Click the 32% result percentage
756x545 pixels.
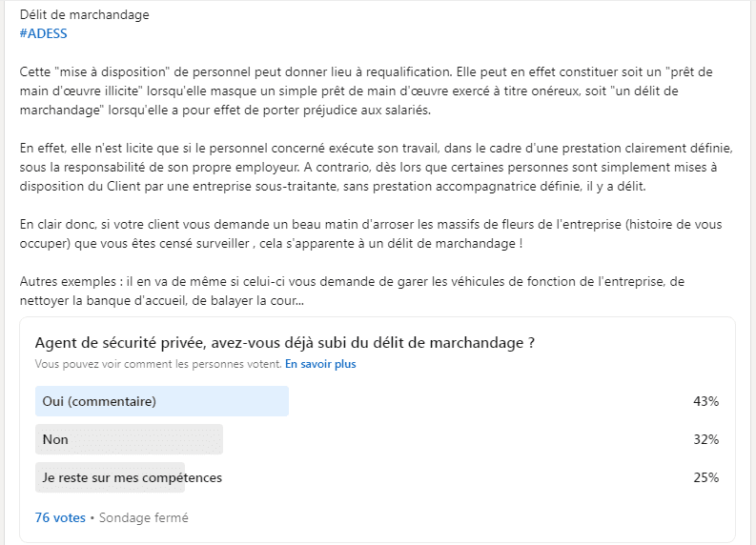pyautogui.click(x=705, y=439)
